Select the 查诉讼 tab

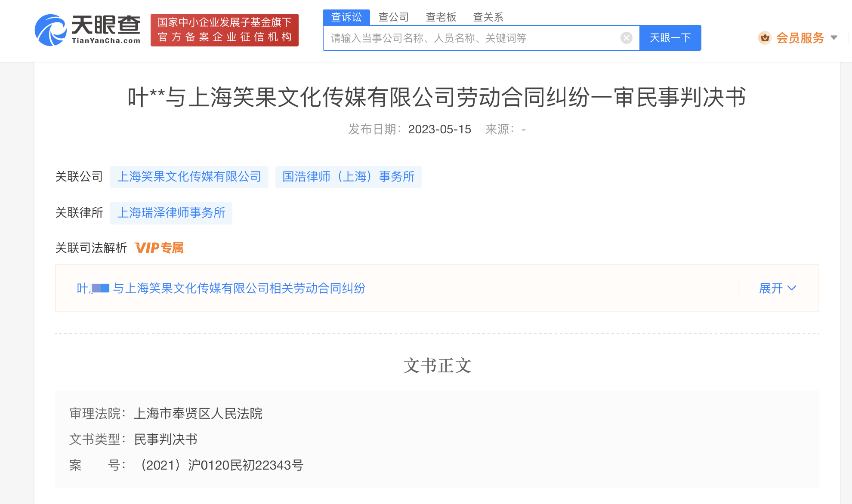pos(346,17)
